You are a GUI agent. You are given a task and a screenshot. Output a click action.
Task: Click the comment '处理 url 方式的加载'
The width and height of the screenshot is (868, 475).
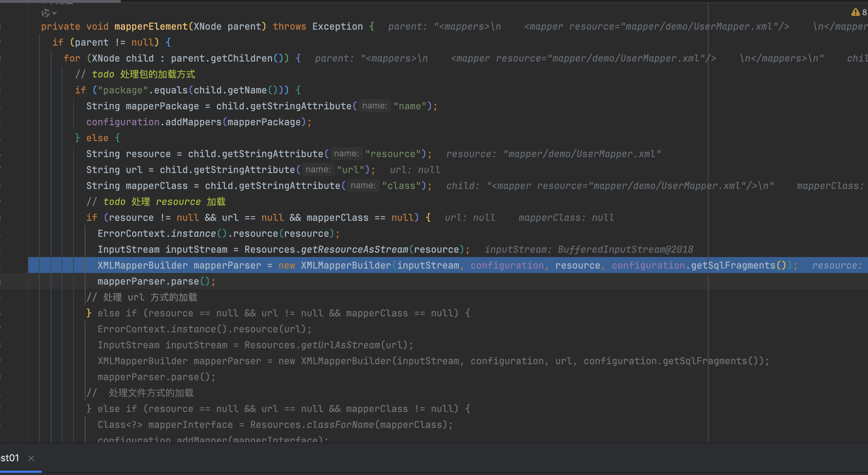click(150, 297)
